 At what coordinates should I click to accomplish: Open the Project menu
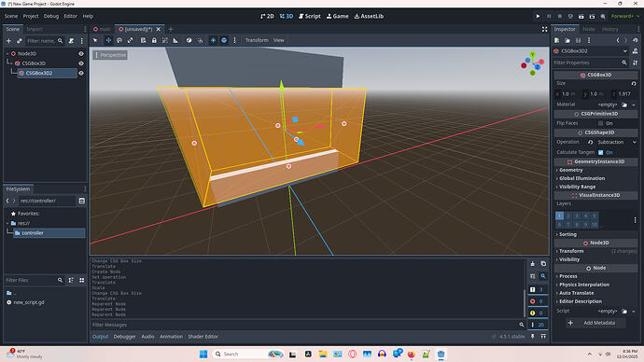(x=31, y=16)
